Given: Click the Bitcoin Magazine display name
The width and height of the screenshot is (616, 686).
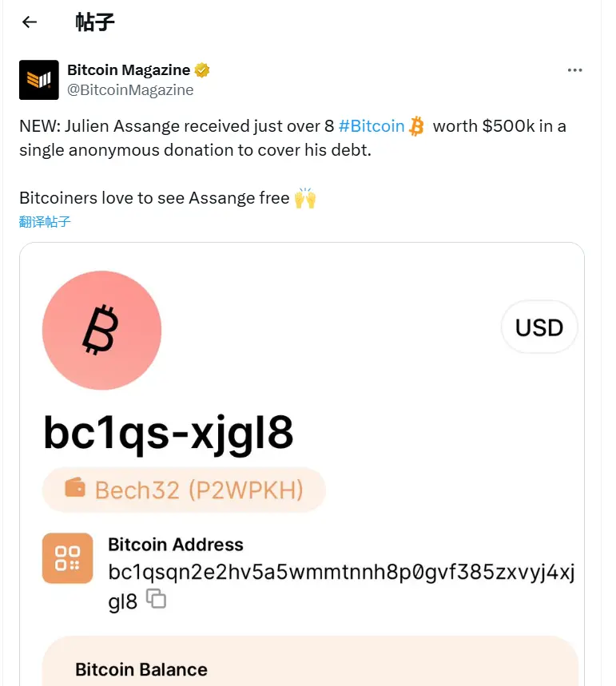Looking at the screenshot, I should [x=129, y=70].
